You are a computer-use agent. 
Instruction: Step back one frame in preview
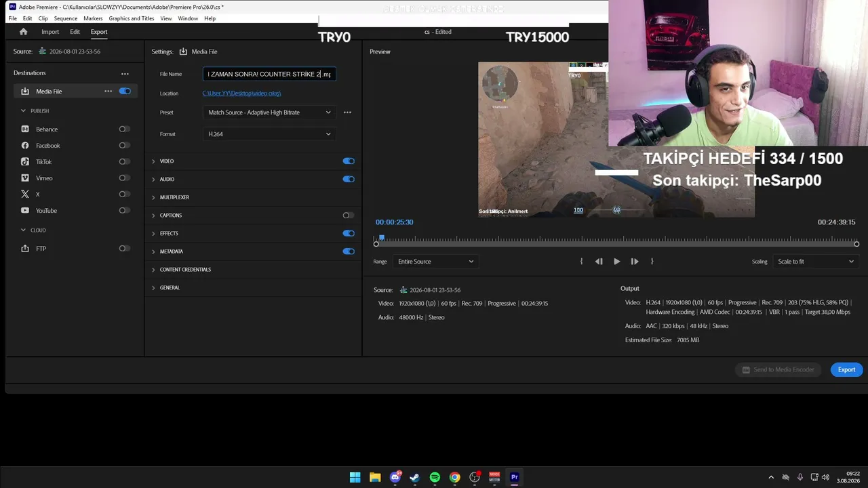click(599, 262)
